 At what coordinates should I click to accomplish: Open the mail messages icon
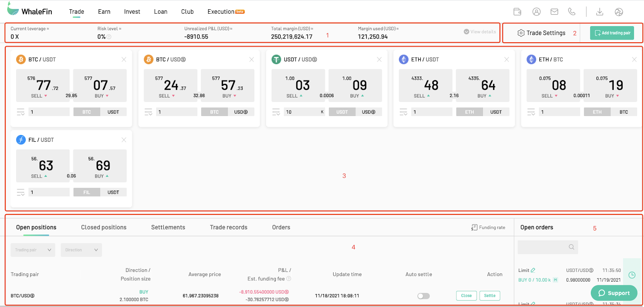click(554, 12)
